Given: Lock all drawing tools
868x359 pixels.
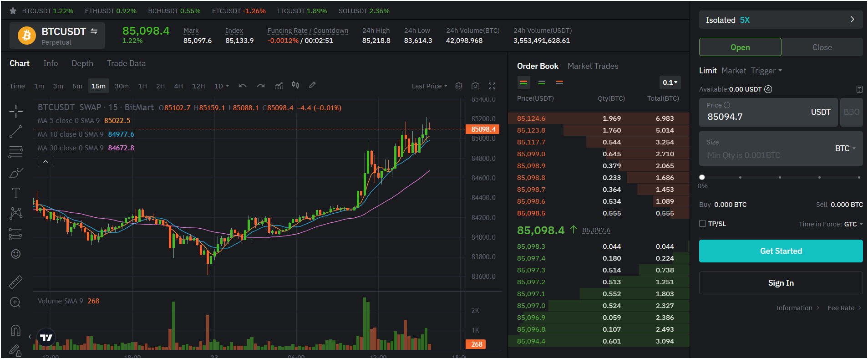Looking at the screenshot, I should point(15,350).
